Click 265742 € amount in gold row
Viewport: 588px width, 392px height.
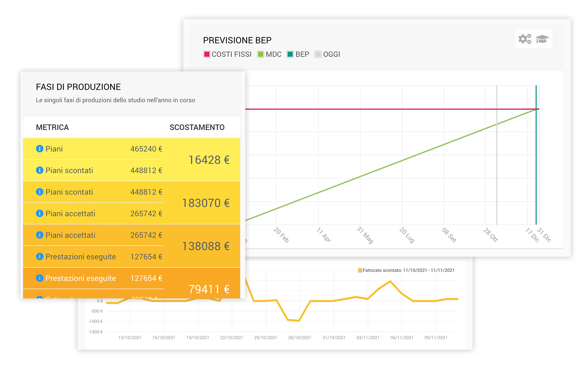click(146, 214)
